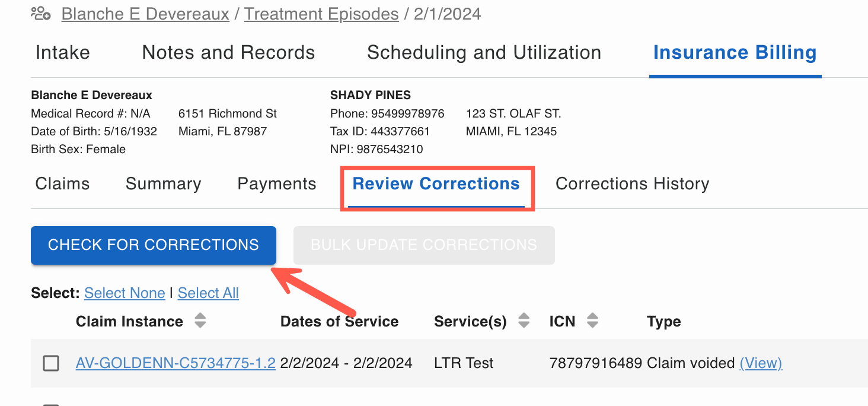The width and height of the screenshot is (868, 406).
Task: Check the AV-GOLDENN-C5734775-1.2 claim checkbox
Action: point(52,363)
